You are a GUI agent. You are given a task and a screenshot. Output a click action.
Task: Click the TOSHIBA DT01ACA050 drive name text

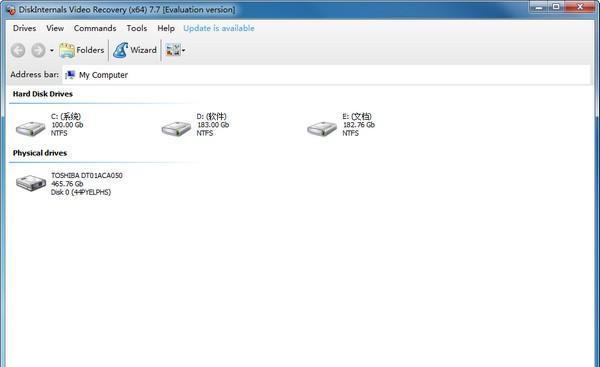(x=87, y=175)
